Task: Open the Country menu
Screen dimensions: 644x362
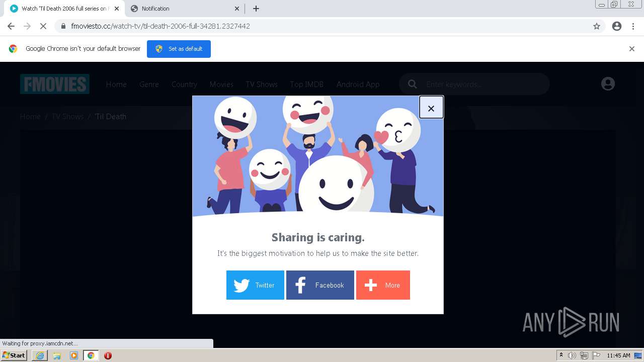Action: pyautogui.click(x=184, y=84)
